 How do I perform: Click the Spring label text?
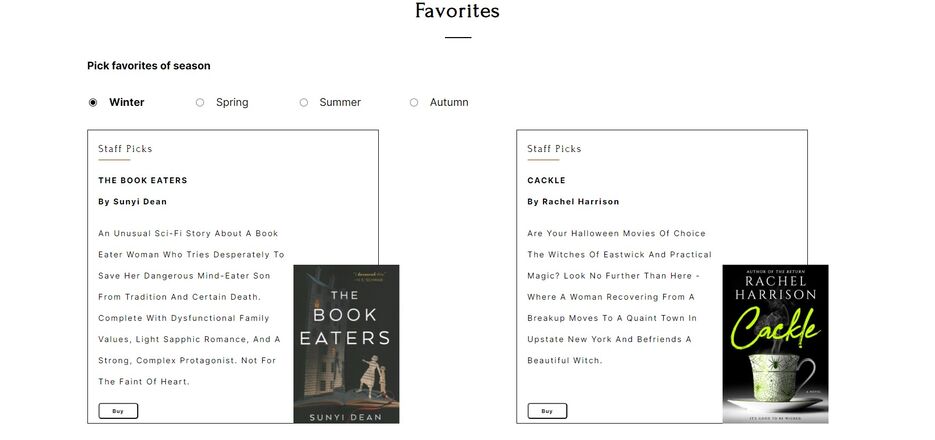232,103
